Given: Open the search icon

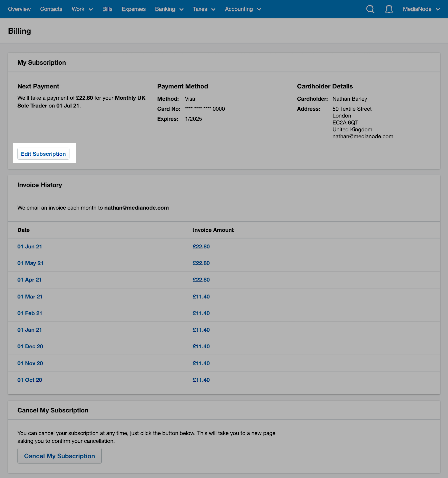Looking at the screenshot, I should (370, 9).
